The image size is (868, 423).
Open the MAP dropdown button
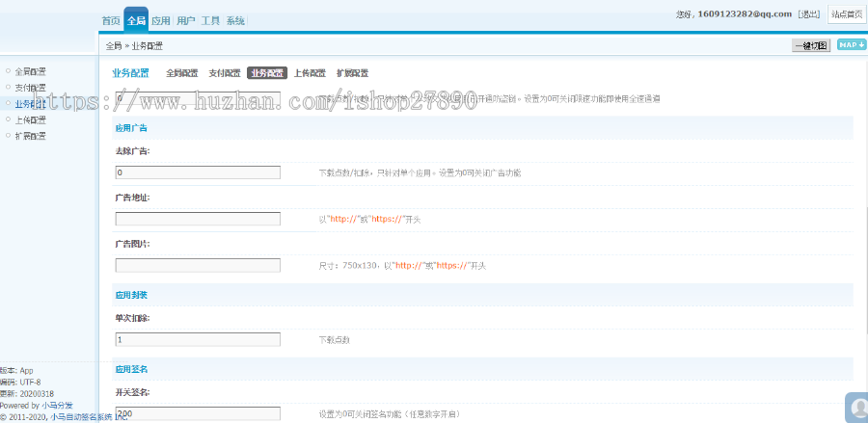point(851,45)
